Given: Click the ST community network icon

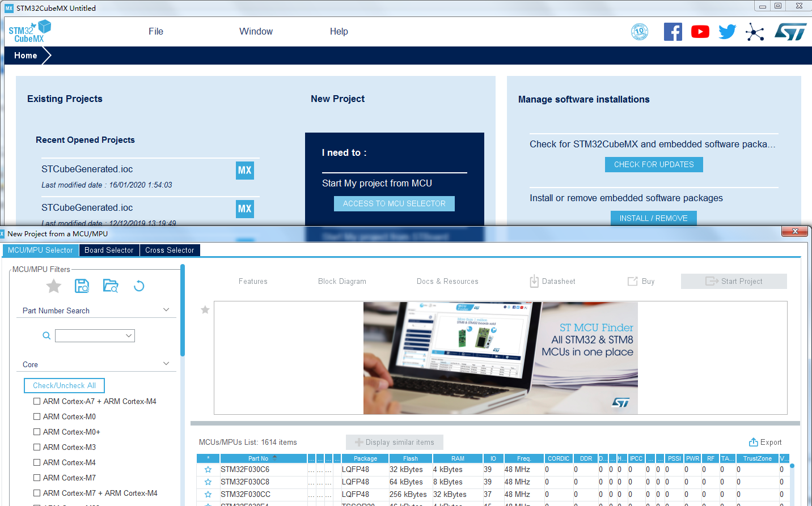Looking at the screenshot, I should tap(755, 32).
